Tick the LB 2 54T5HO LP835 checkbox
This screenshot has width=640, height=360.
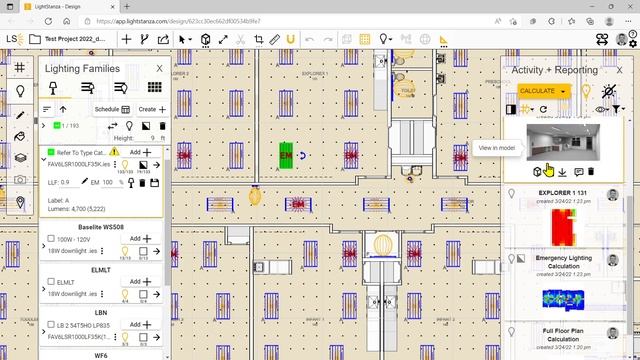pyautogui.click(x=51, y=324)
